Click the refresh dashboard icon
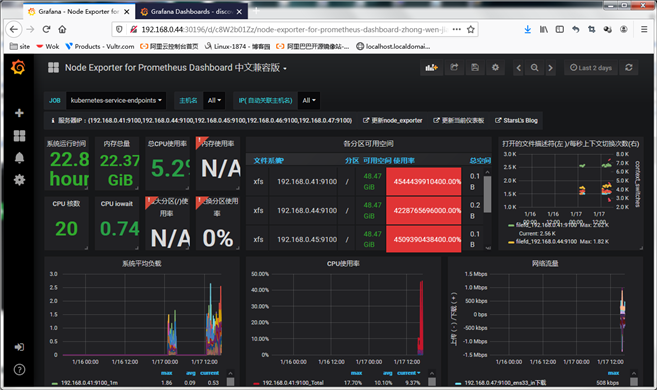 [629, 67]
